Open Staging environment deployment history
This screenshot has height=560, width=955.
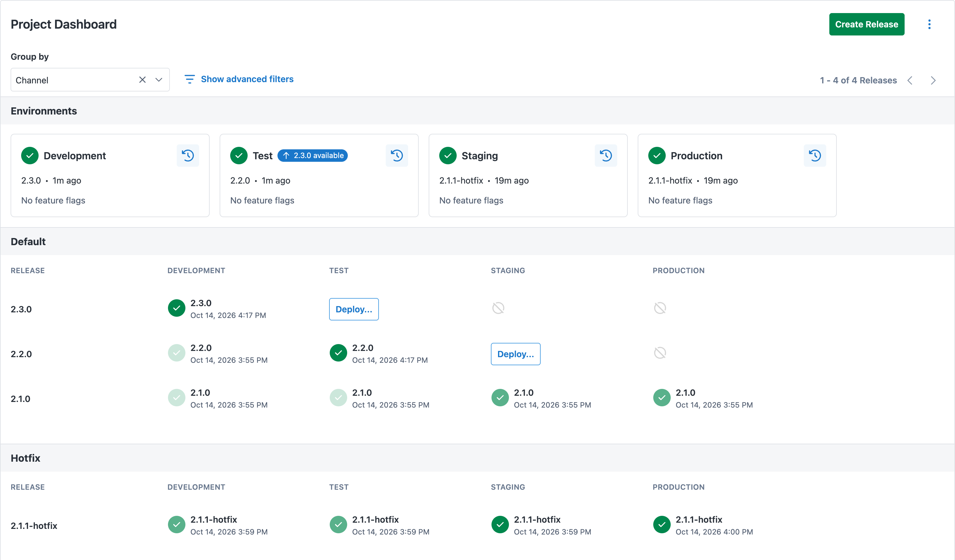[x=606, y=155]
